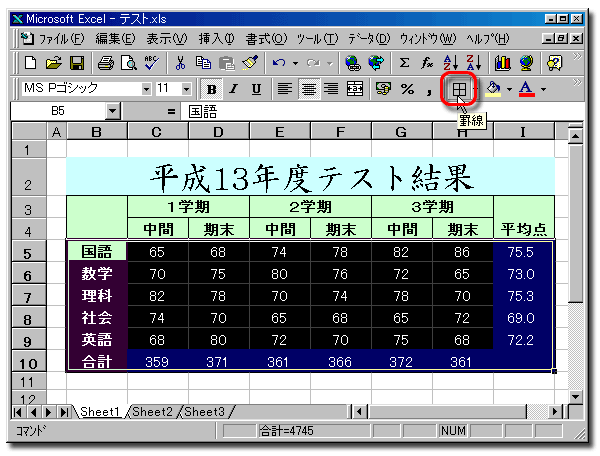Viewport: 600px width, 456px height.
Task: Copy selection with the Copy icon
Action: coord(203,63)
